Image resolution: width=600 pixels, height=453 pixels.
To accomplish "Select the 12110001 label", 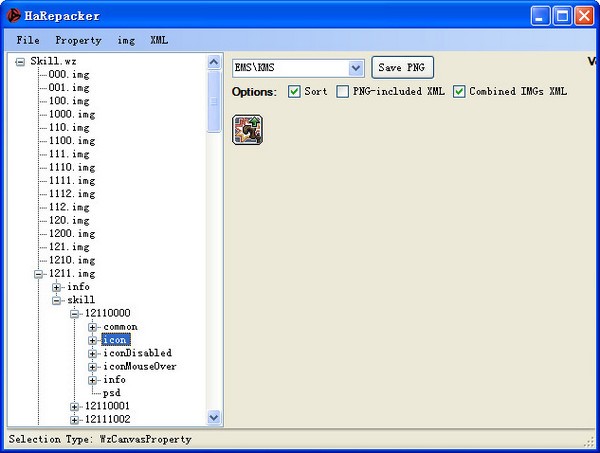I will (108, 406).
